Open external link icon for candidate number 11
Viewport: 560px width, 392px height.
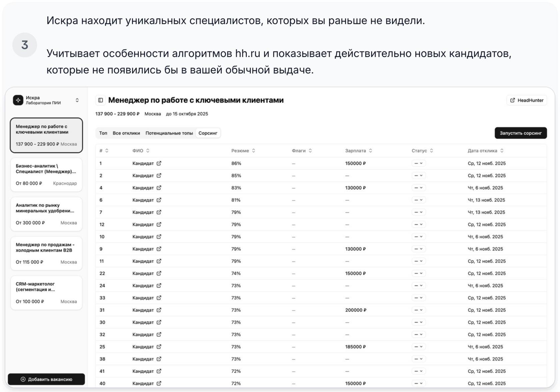pos(159,261)
